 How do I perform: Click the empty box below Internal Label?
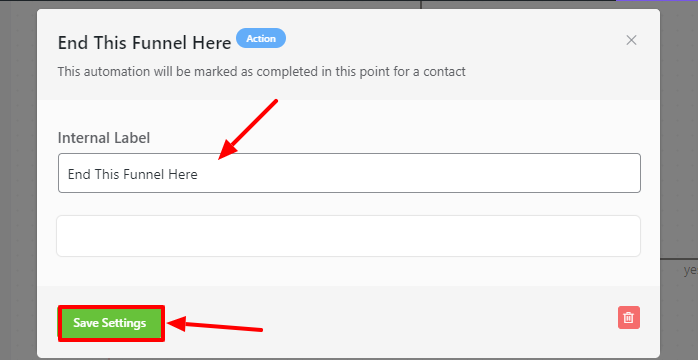click(349, 236)
